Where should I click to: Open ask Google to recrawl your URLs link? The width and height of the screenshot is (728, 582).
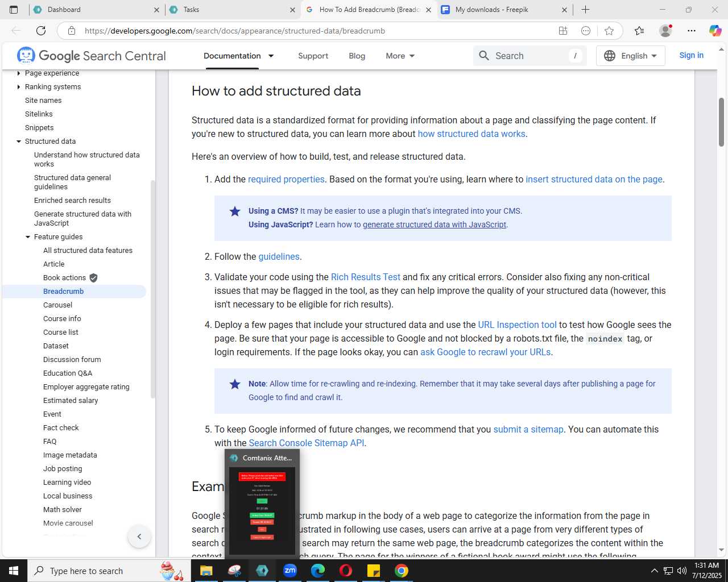click(485, 352)
